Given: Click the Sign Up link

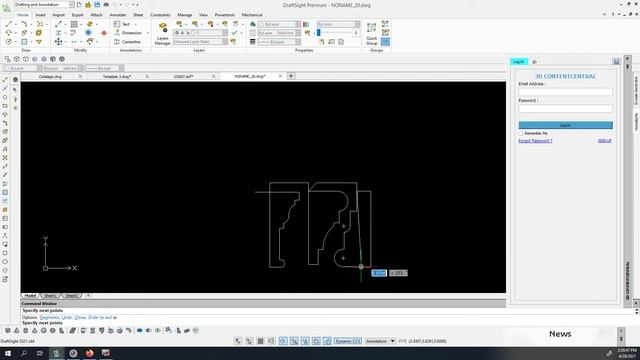Looking at the screenshot, I should pos(604,141).
